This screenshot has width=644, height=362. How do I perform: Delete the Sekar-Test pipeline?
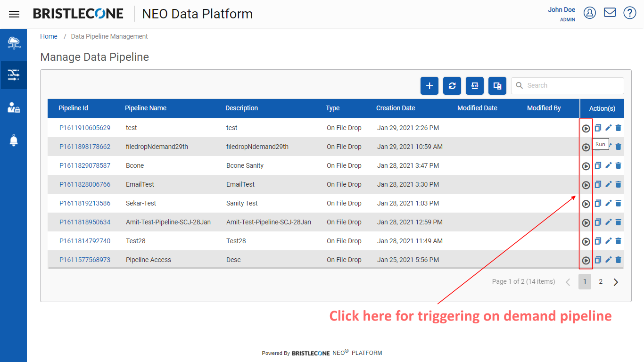pyautogui.click(x=619, y=203)
